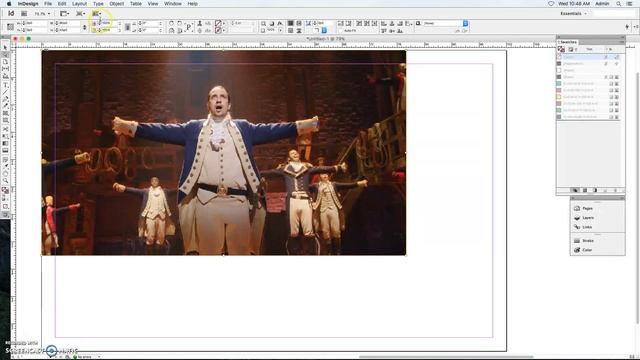Open Quick Apply lightning bolt icon

click(x=627, y=27)
